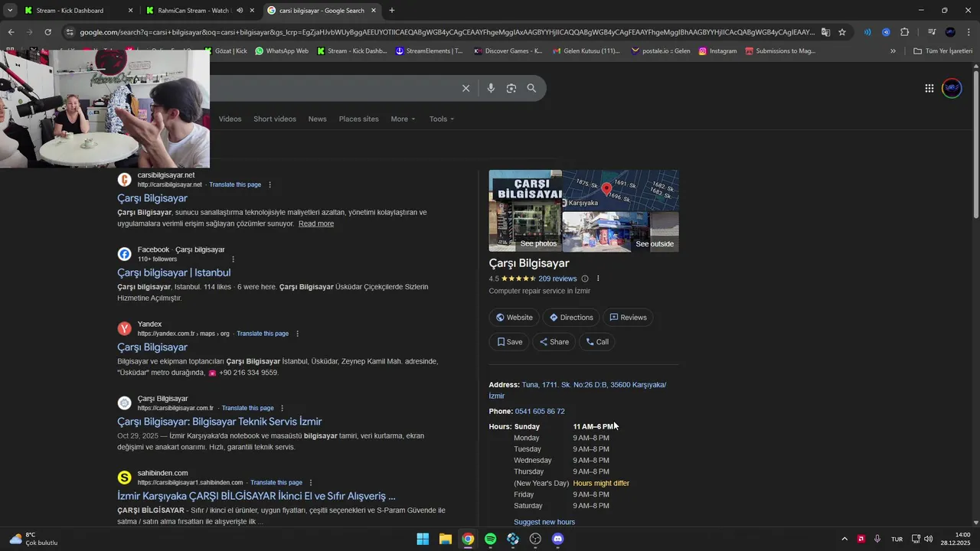Bookmark this page with the star

[x=842, y=32]
